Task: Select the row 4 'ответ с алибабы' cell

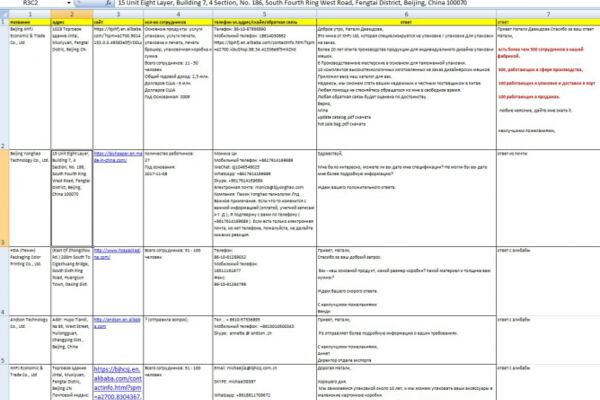Action: click(548, 281)
